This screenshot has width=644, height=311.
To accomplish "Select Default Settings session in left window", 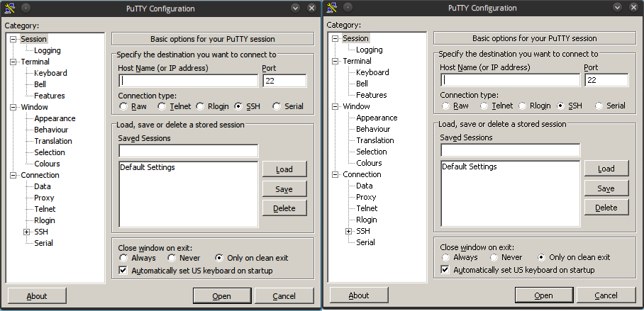I will coord(148,167).
